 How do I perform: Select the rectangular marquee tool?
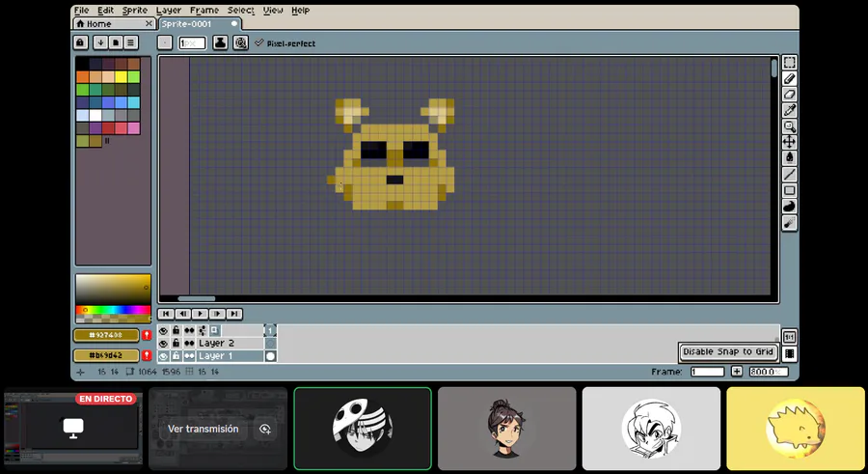789,62
